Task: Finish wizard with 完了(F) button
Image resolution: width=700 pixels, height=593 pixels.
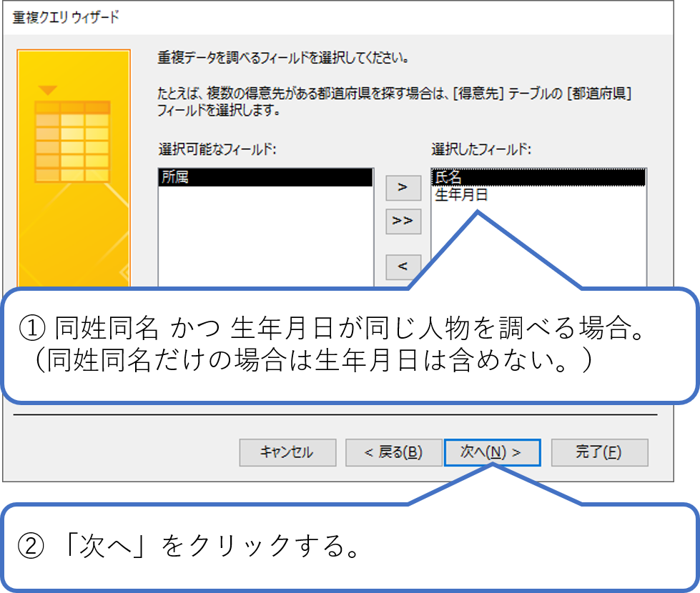Action: point(600,452)
